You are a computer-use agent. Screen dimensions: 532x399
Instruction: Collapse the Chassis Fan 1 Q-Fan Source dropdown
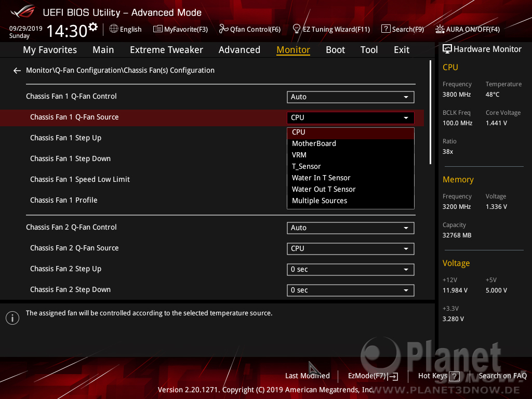pyautogui.click(x=351, y=118)
